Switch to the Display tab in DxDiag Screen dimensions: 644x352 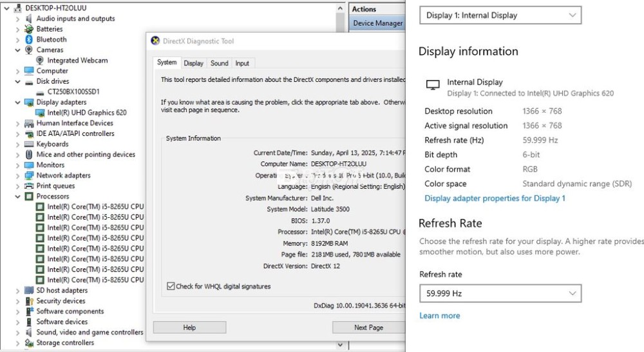(x=193, y=63)
